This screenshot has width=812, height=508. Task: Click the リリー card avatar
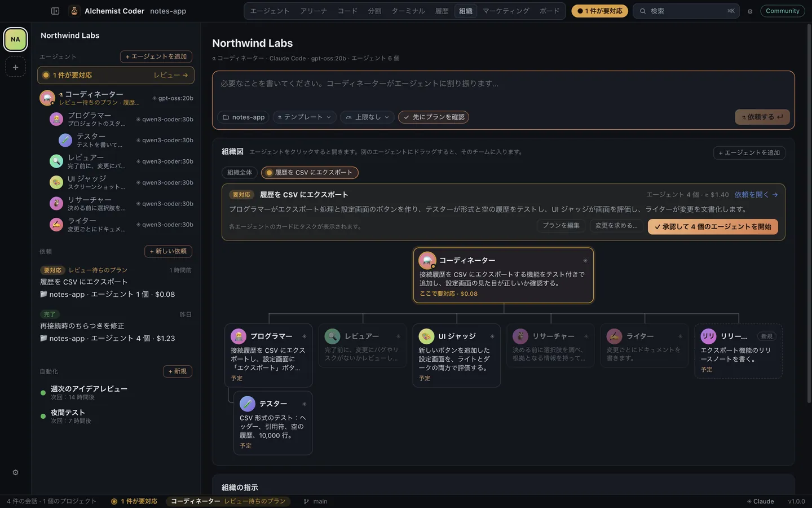(x=708, y=336)
